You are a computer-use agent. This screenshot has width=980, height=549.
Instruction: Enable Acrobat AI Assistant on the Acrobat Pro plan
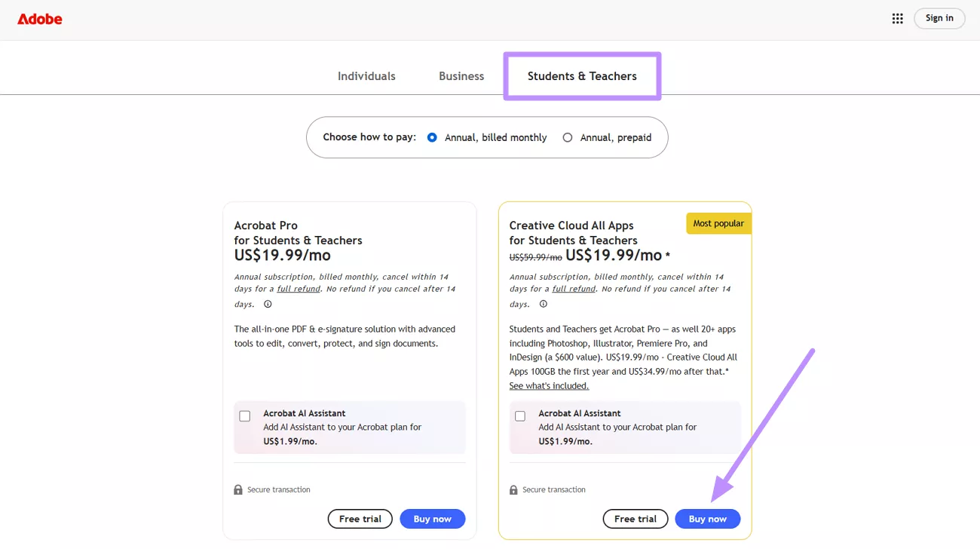pos(244,415)
